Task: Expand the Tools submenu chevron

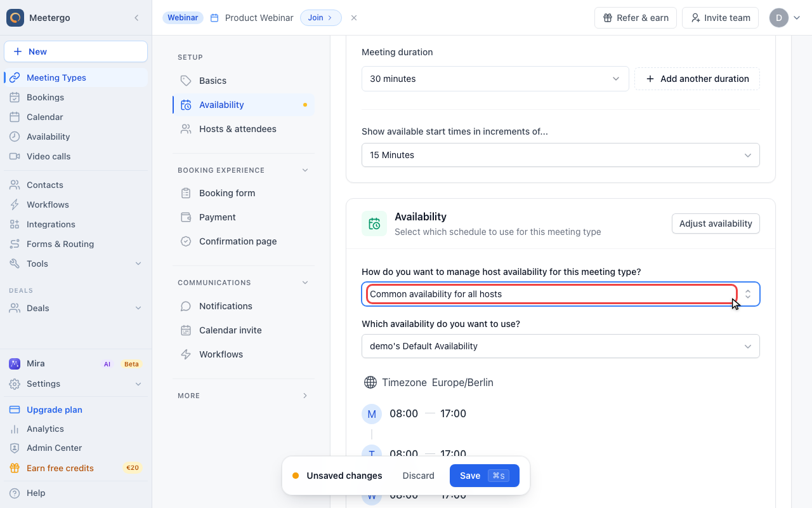Action: (x=138, y=264)
